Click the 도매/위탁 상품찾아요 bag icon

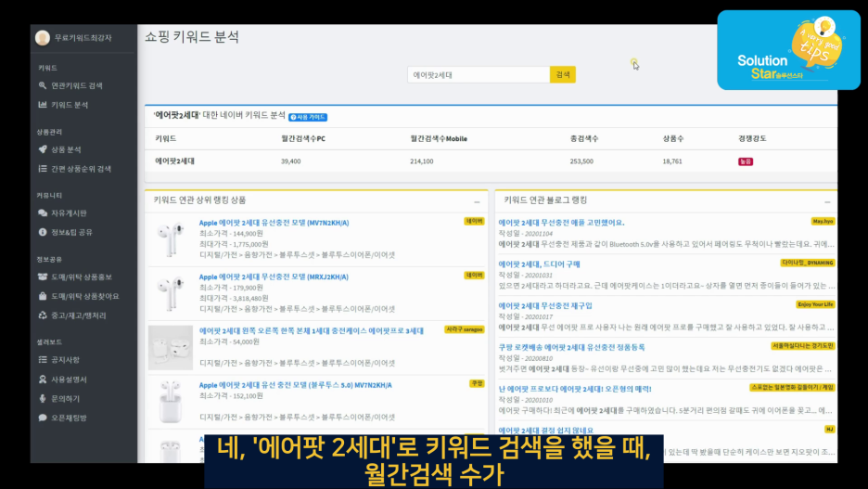click(x=43, y=296)
